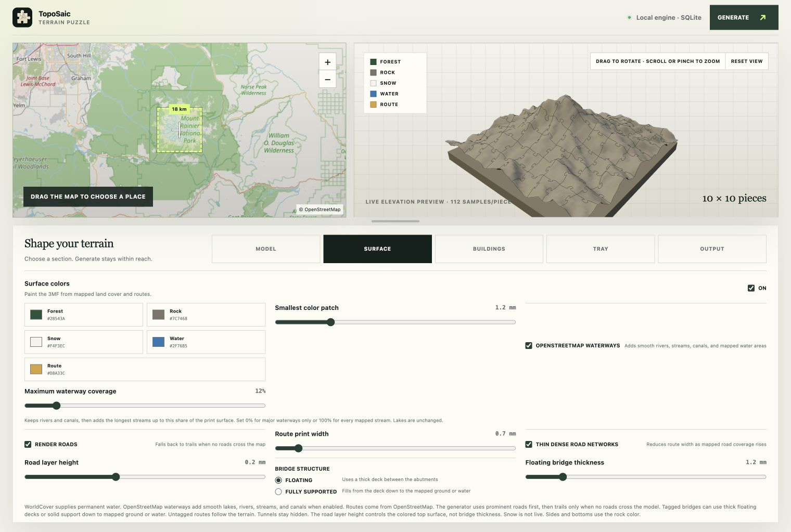The image size is (791, 532).
Task: Click the Shape your terrain heading
Action: [69, 243]
